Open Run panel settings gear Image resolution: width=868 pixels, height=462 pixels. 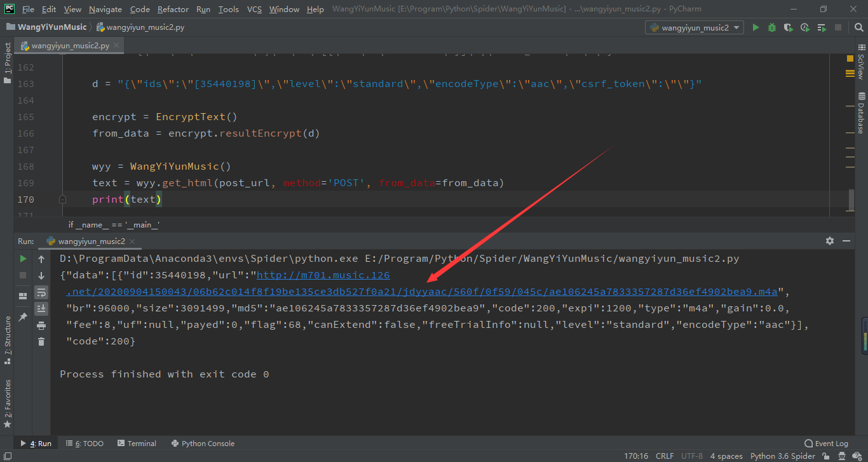(830, 241)
